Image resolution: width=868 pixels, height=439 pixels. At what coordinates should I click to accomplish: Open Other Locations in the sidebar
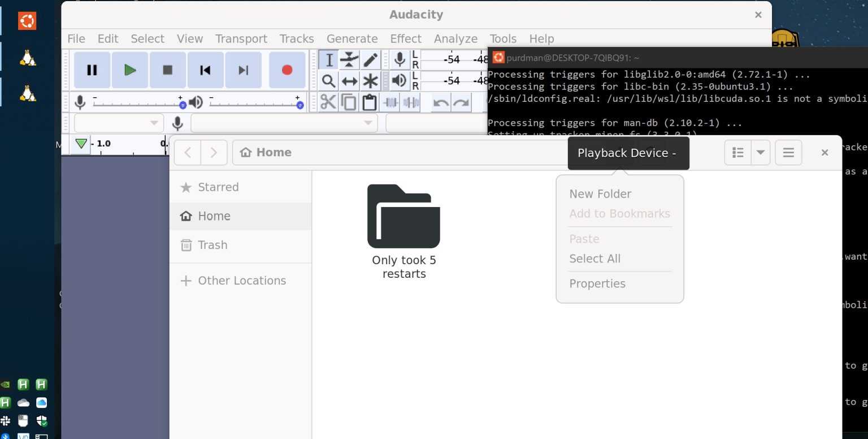[241, 281]
